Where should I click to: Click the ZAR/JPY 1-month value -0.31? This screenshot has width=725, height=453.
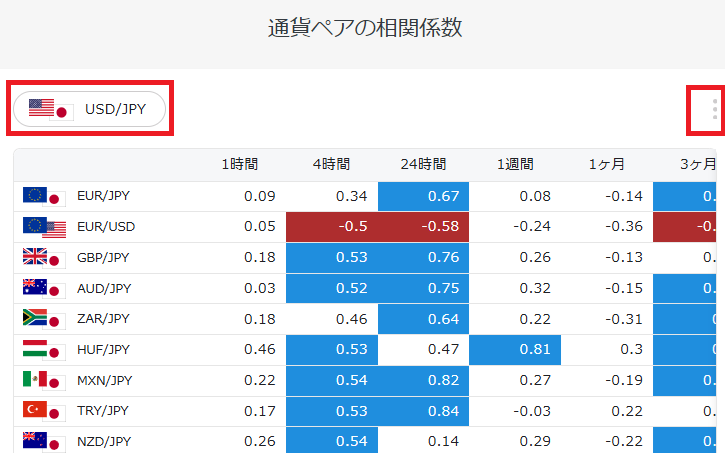point(624,319)
